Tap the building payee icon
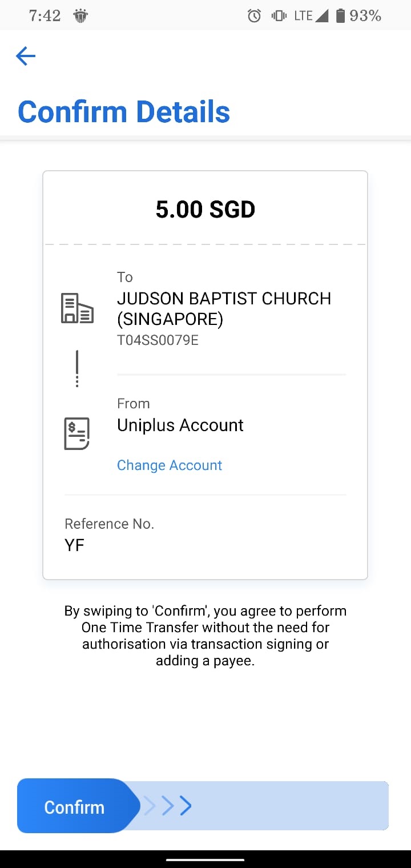The height and width of the screenshot is (868, 411). (x=77, y=308)
